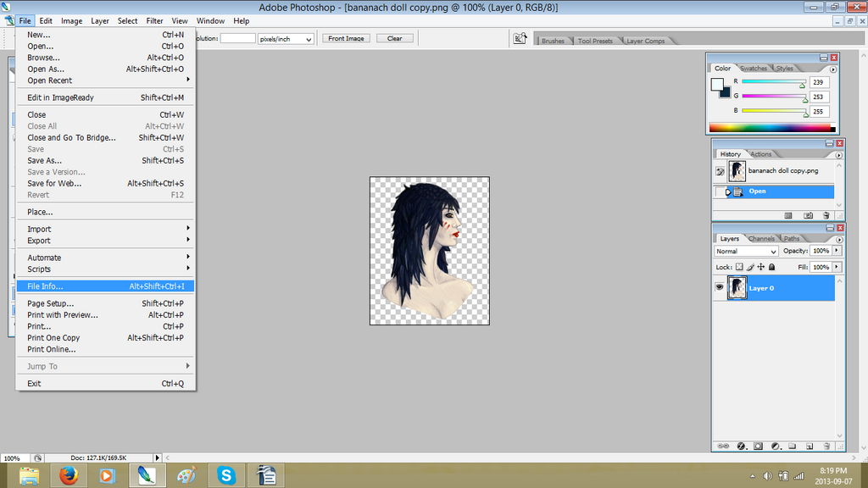Create new snapshot in History panel
The height and width of the screenshot is (488, 868).
808,215
